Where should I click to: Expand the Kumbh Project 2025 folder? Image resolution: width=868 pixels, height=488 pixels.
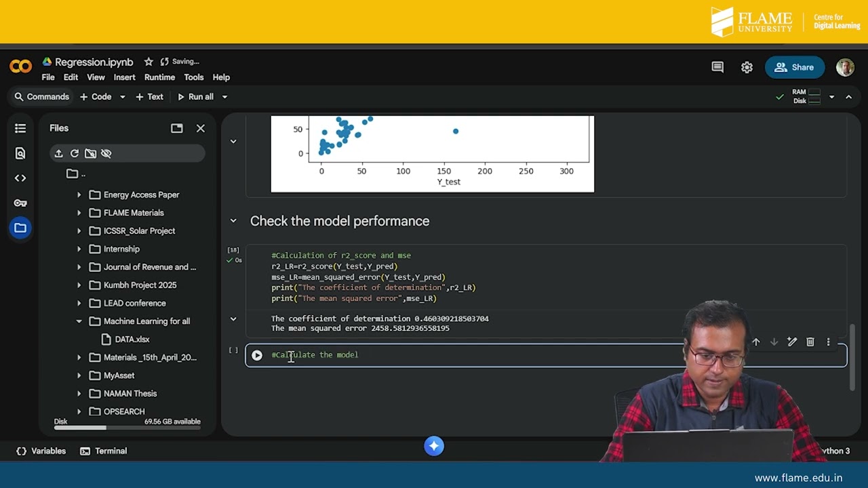[79, 285]
